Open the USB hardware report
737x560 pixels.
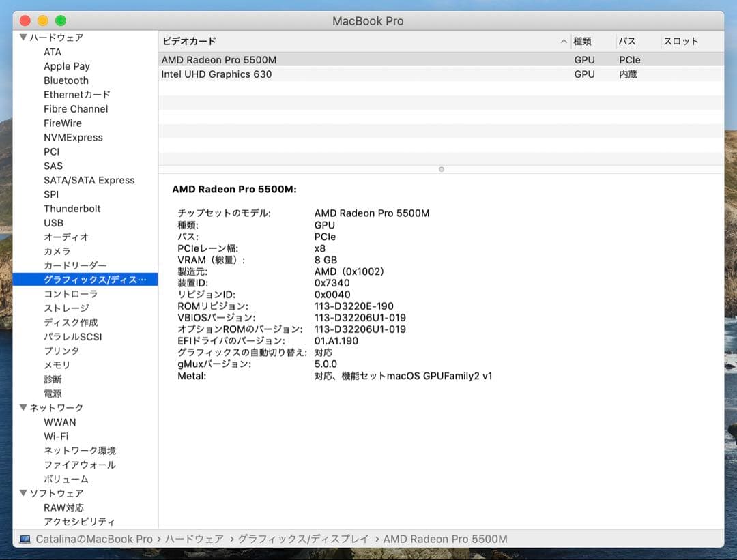click(54, 223)
